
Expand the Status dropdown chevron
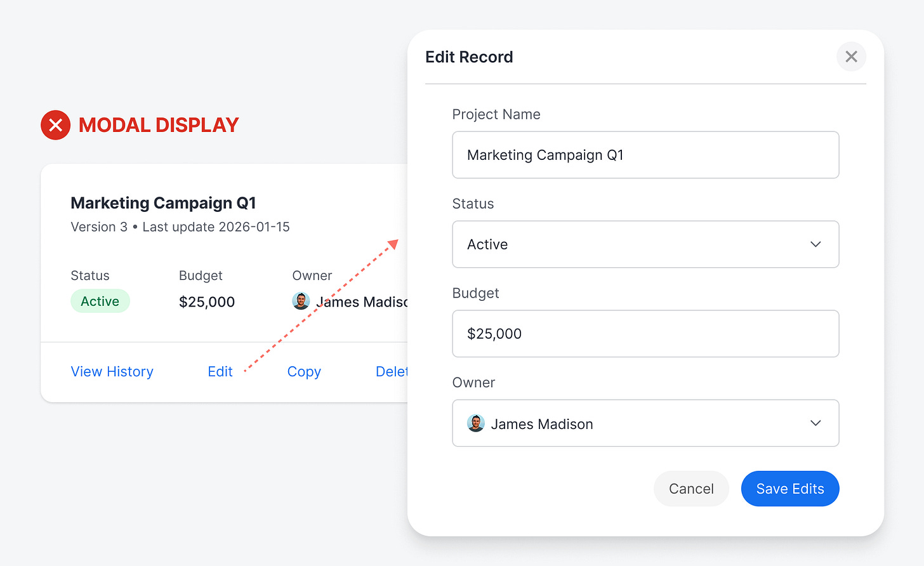[815, 244]
